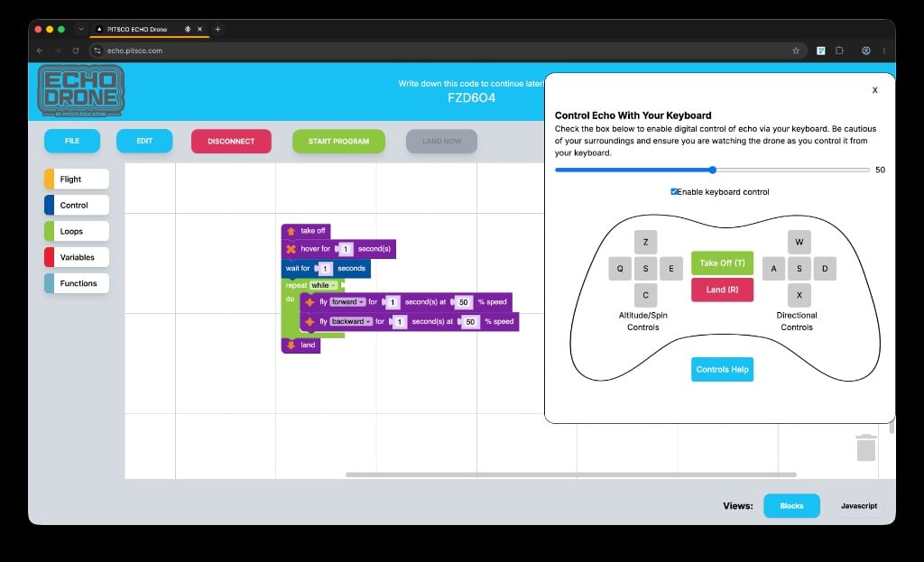Open Controls Help

pos(722,369)
